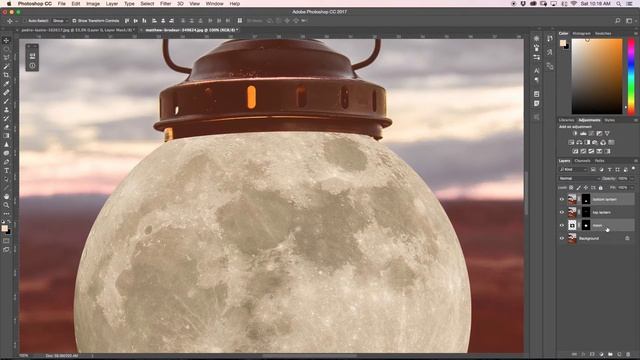This screenshot has height=360, width=640.
Task: Select the Eraser tool
Action: pyautogui.click(x=6, y=127)
